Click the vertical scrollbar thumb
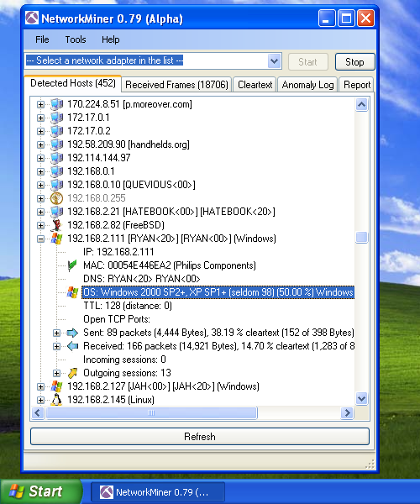 click(x=361, y=238)
